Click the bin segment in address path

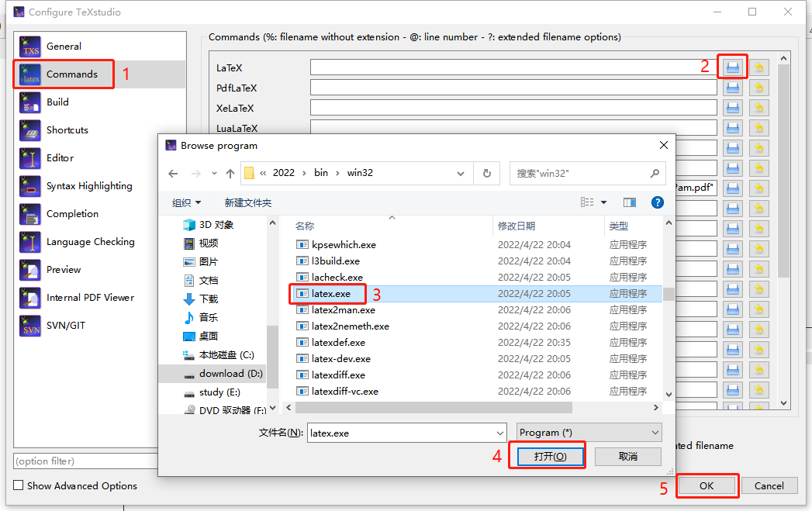pos(321,173)
